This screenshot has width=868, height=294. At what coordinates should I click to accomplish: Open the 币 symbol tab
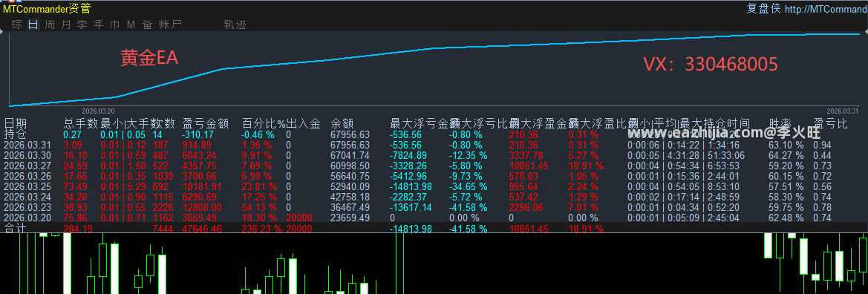(115, 24)
